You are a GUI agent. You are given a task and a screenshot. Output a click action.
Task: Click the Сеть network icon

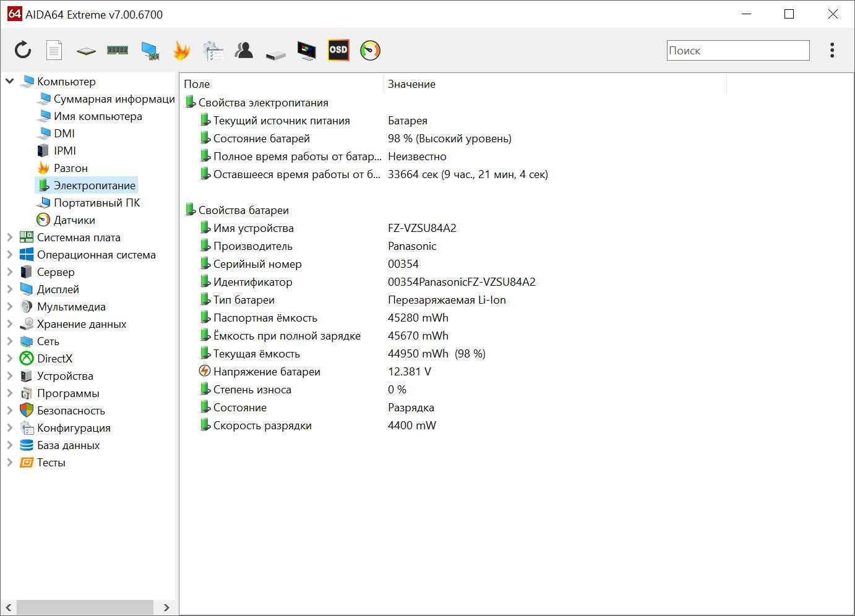27,341
